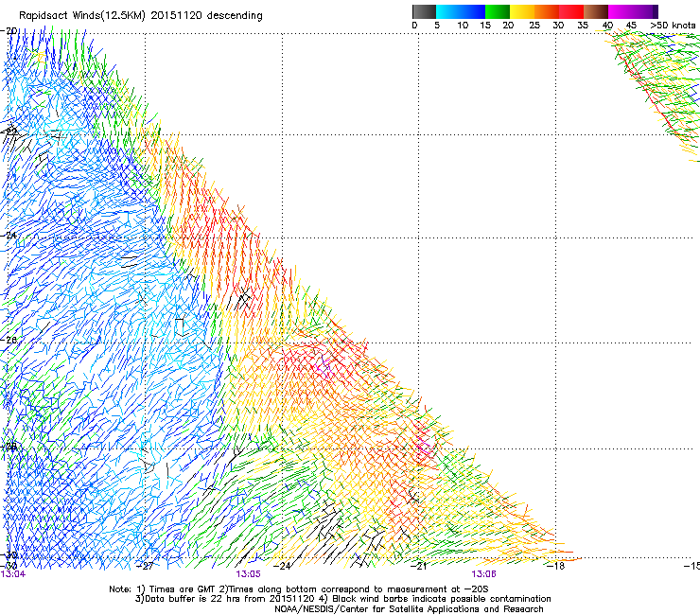The width and height of the screenshot is (700, 615).
Task: Click the brown 35-40 knots color segment
Action: tap(596, 11)
